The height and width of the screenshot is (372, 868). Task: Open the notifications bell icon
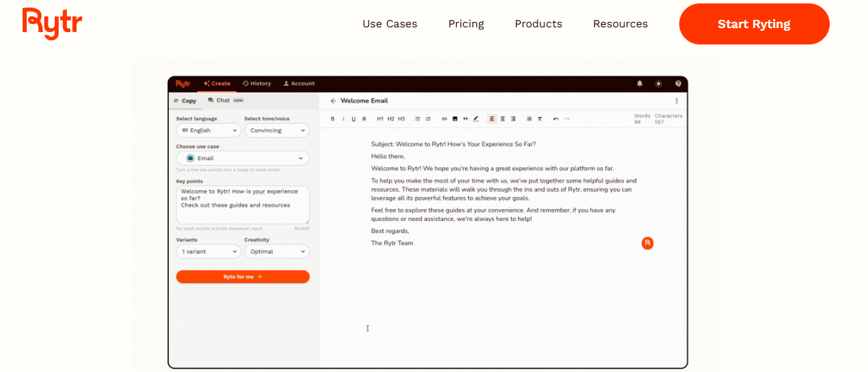pos(640,83)
